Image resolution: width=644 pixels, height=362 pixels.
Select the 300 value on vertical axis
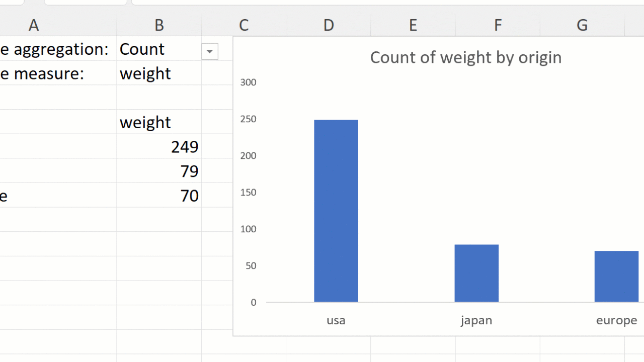(248, 82)
